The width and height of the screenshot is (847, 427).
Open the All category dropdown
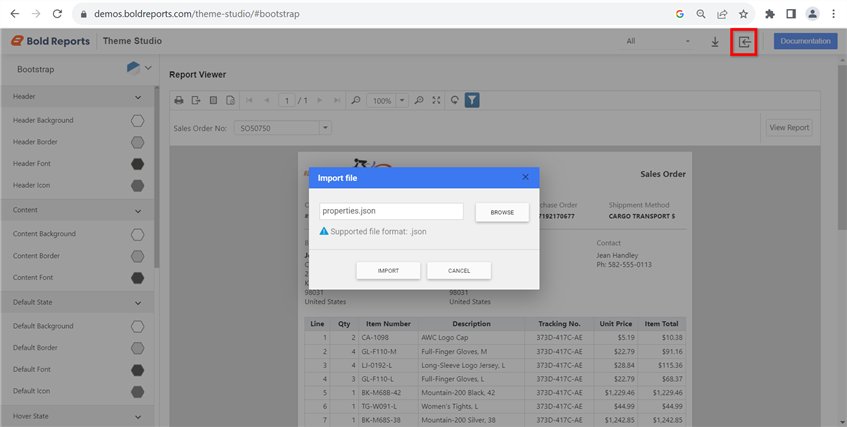pos(656,41)
